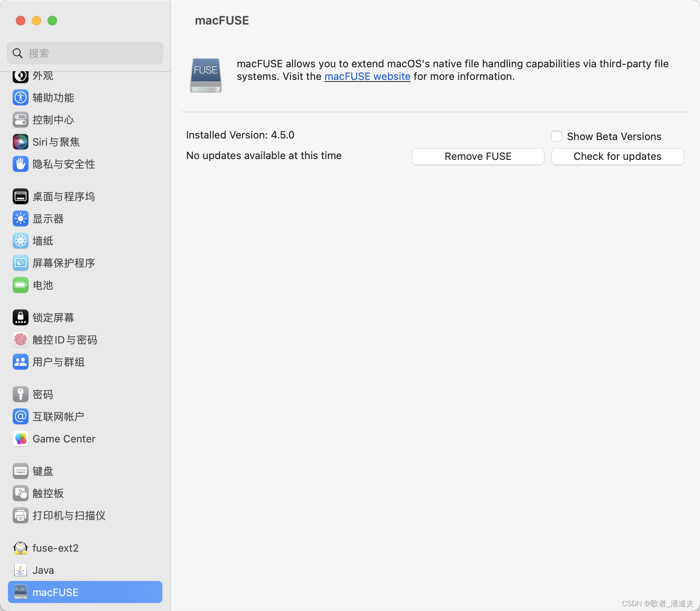This screenshot has height=611, width=700.
Task: Click the Check for updates button
Action: coord(618,156)
